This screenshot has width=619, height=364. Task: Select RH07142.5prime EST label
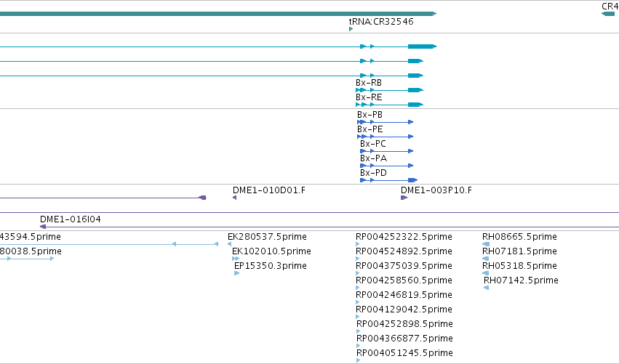521,280
